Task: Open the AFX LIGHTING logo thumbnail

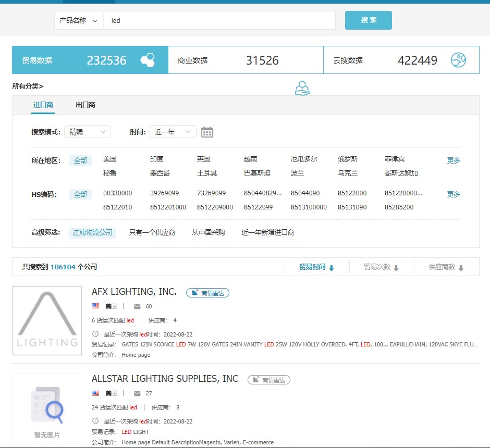Action: click(47, 320)
